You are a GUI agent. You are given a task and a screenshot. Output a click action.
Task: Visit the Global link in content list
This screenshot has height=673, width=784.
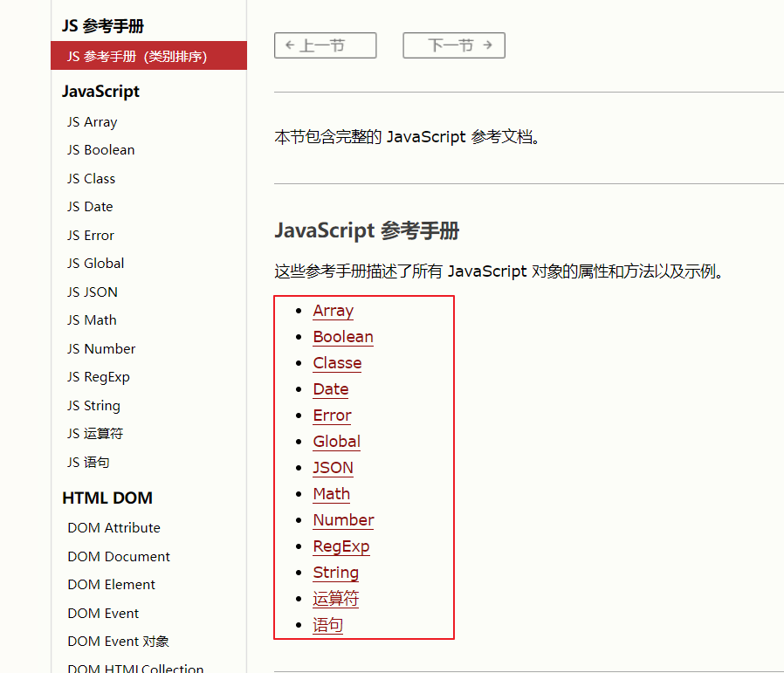pos(336,442)
